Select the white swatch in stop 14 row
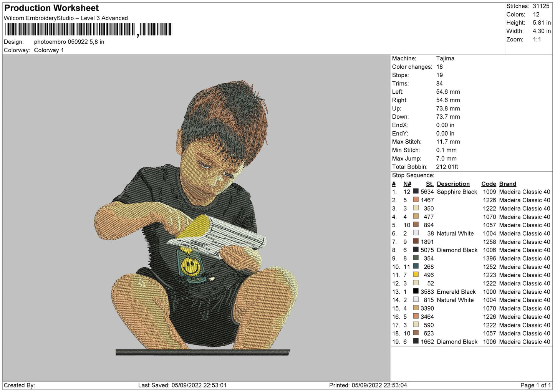This screenshot has width=555, height=392. (416, 299)
